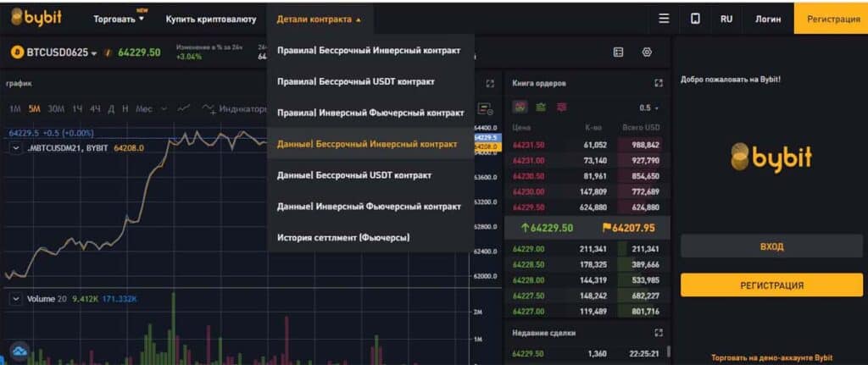Click the cloud icon at chart bottom-left

(x=19, y=350)
